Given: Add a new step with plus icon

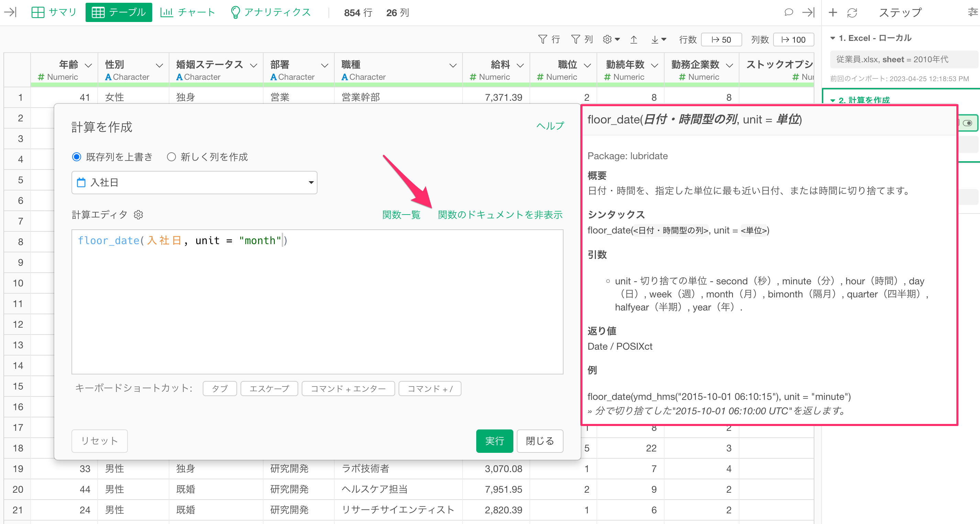Looking at the screenshot, I should tap(833, 12).
